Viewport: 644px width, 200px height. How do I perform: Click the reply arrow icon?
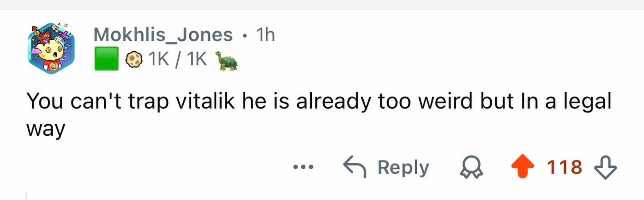354,166
